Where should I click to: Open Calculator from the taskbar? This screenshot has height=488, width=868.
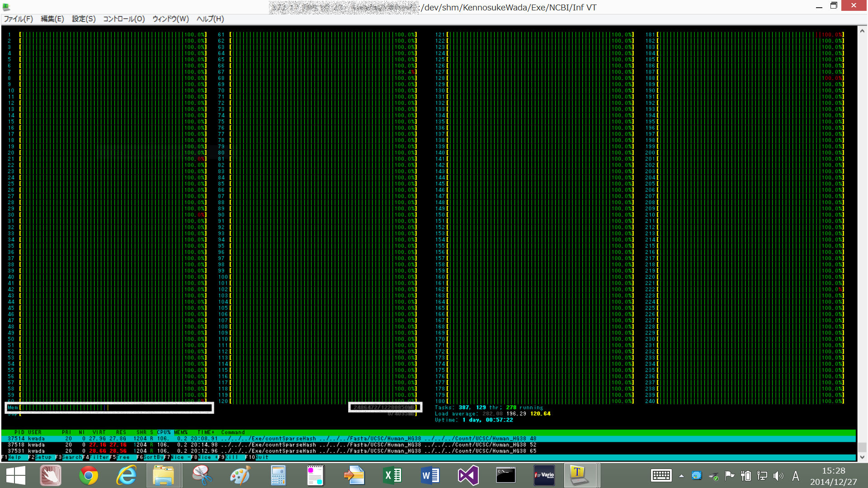278,475
